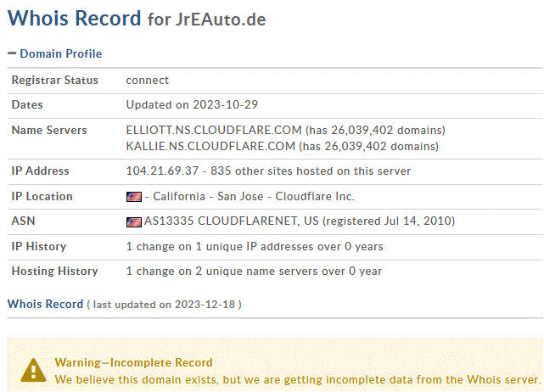The width and height of the screenshot is (544, 392).
Task: Click the Updated on 2023-10-29 date
Action: (192, 104)
